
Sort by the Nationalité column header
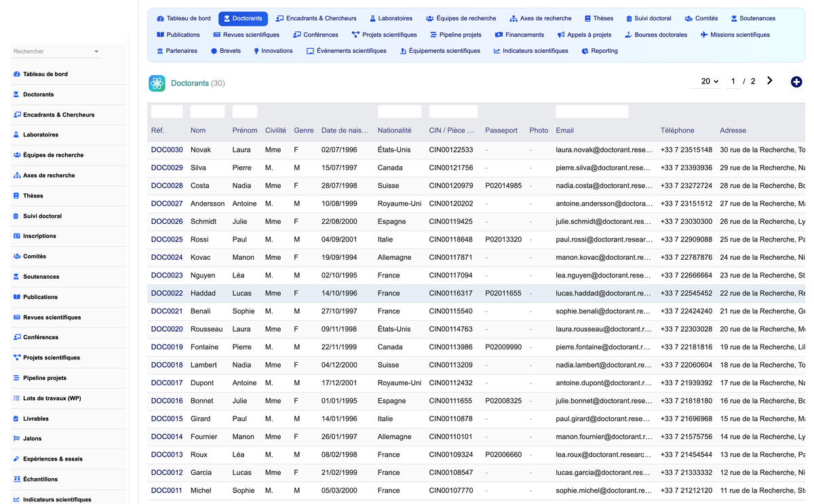click(394, 130)
